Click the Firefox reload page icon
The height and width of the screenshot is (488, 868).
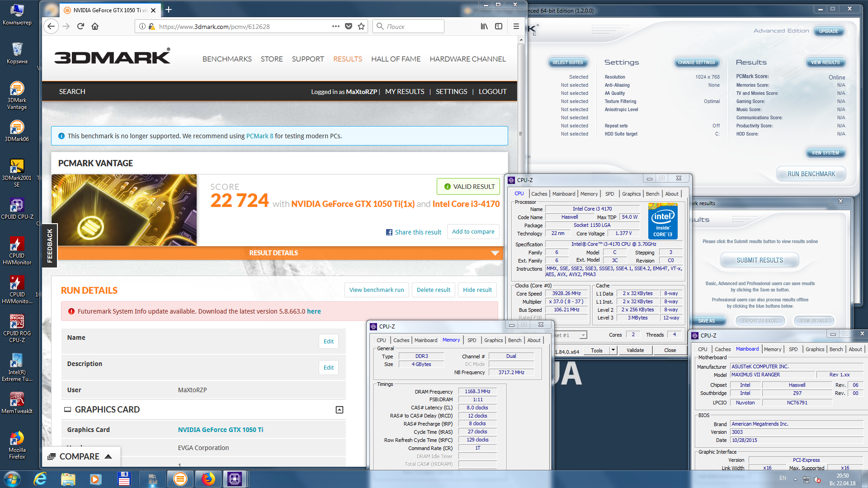click(x=80, y=26)
